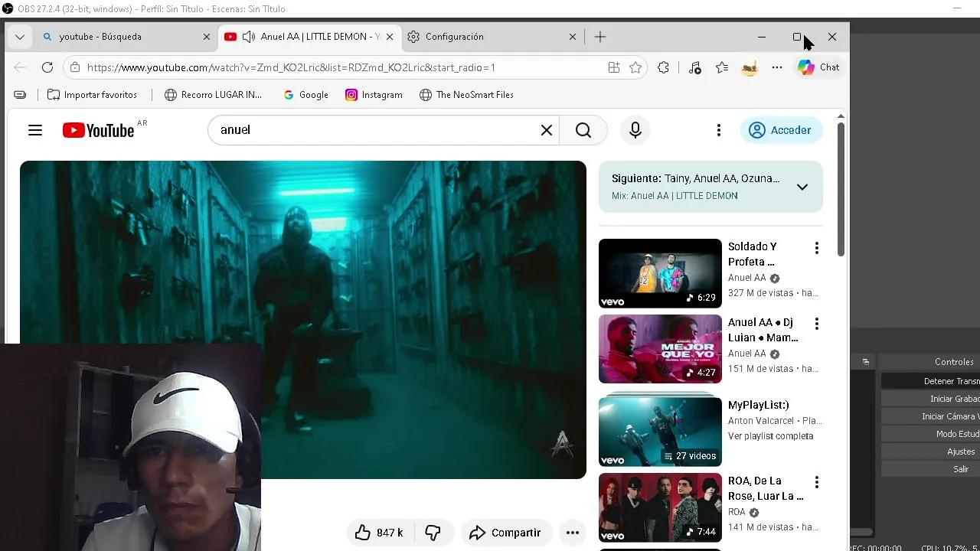The image size is (980, 551).
Task: Open Importar favoritos bookmark
Action: [92, 95]
